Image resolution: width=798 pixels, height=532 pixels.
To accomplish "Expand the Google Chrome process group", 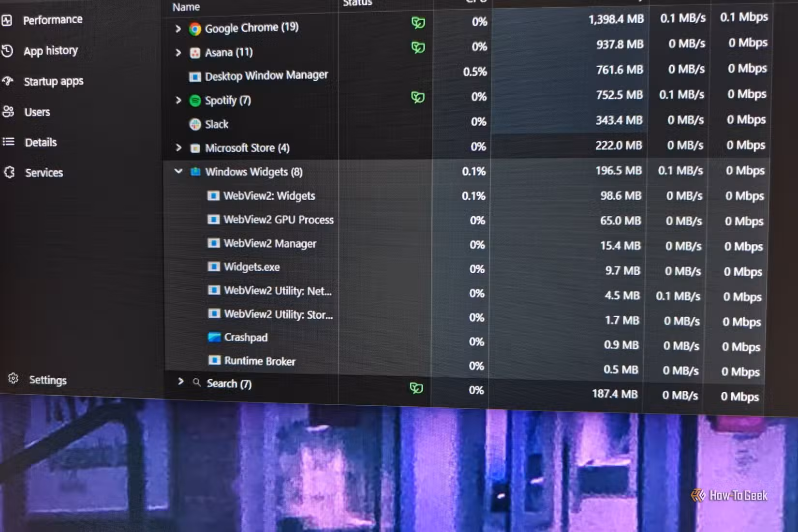I will tap(178, 29).
